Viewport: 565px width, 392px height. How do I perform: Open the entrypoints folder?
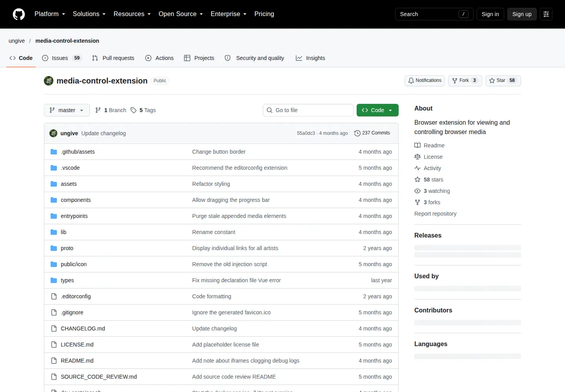click(74, 216)
